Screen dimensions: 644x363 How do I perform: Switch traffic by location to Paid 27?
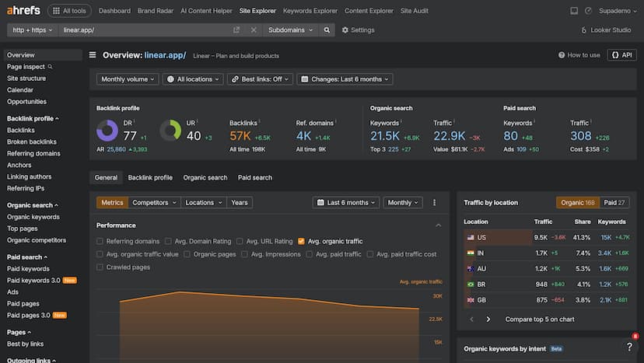coord(614,202)
